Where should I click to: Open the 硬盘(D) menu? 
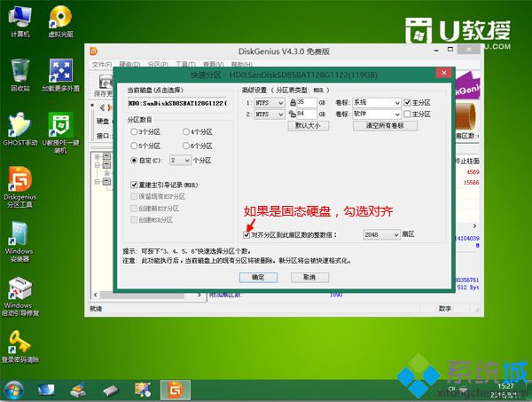point(129,64)
